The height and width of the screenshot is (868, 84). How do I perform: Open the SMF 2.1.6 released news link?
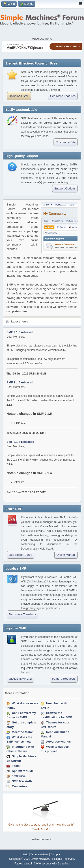point(20,332)
